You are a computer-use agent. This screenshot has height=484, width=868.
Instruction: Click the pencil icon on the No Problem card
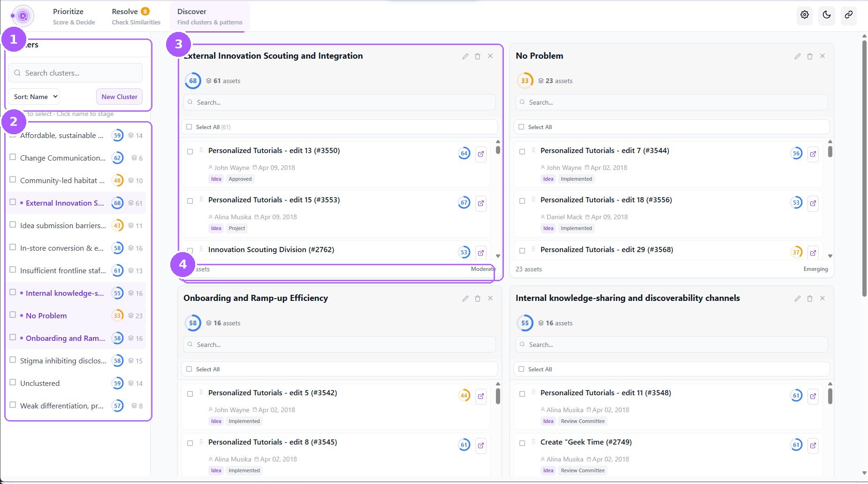coord(797,56)
